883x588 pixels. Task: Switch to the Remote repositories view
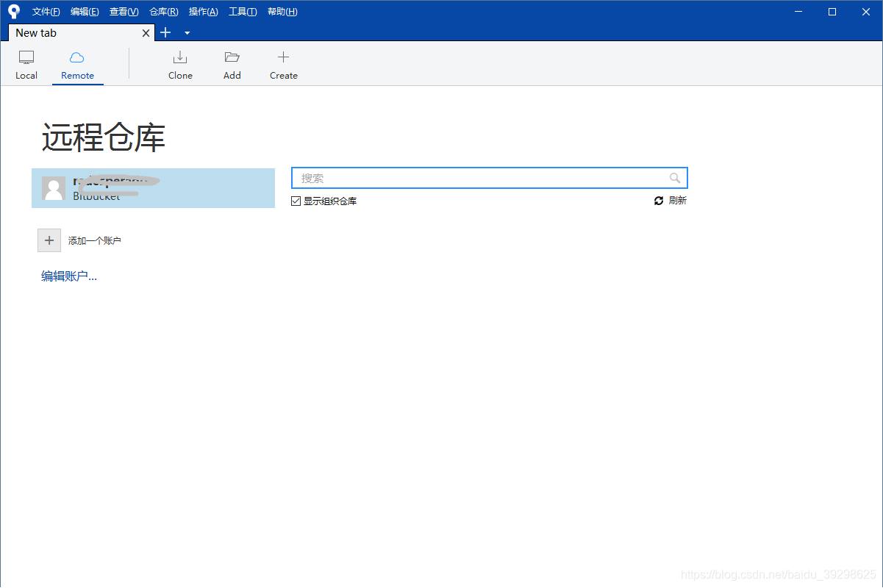pyautogui.click(x=77, y=65)
